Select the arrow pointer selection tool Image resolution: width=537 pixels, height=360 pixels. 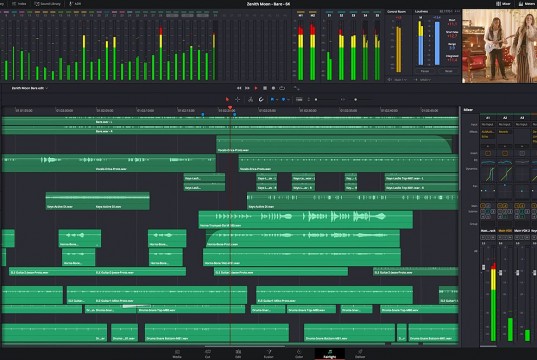pyautogui.click(x=227, y=99)
